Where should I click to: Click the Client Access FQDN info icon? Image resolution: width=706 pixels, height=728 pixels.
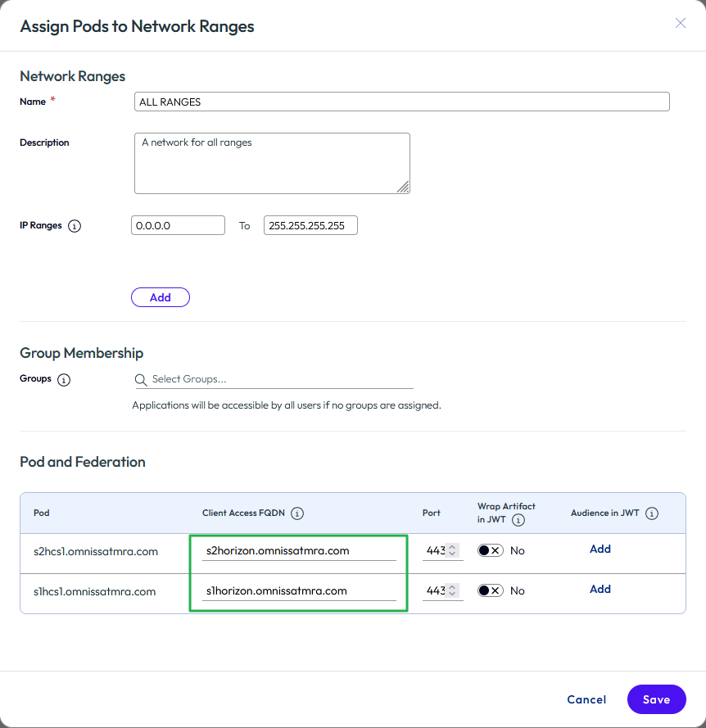coord(297,513)
